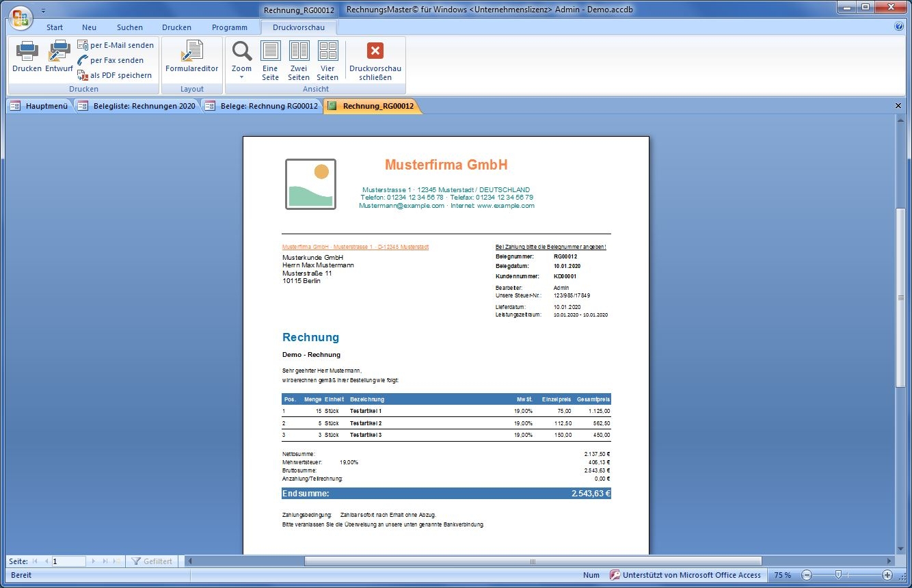Click the Entwurf draft print icon

tap(59, 57)
